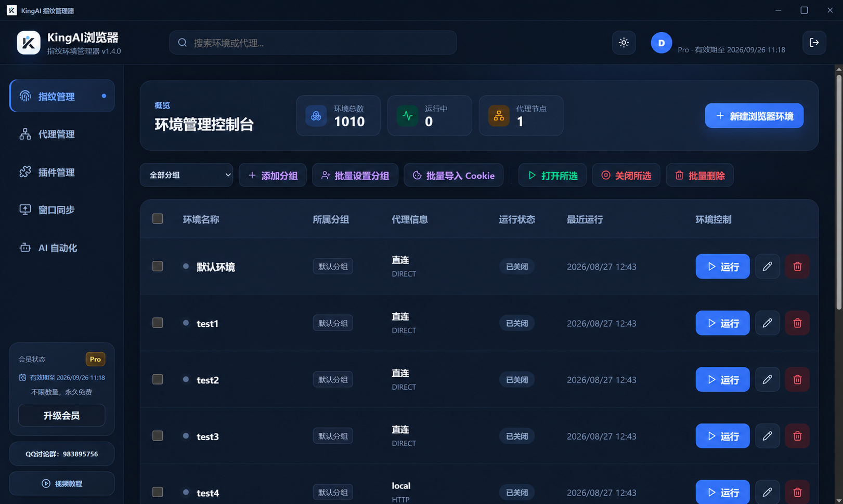
Task: Click 批量导入 Cookie button
Action: pyautogui.click(x=453, y=175)
